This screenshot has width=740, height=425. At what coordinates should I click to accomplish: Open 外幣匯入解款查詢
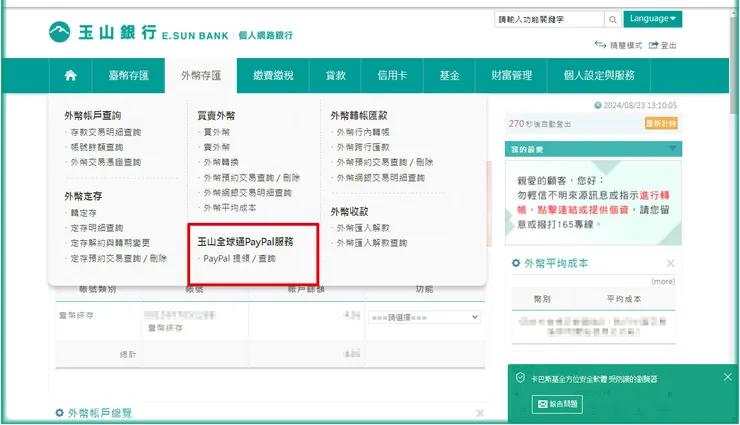click(x=372, y=243)
